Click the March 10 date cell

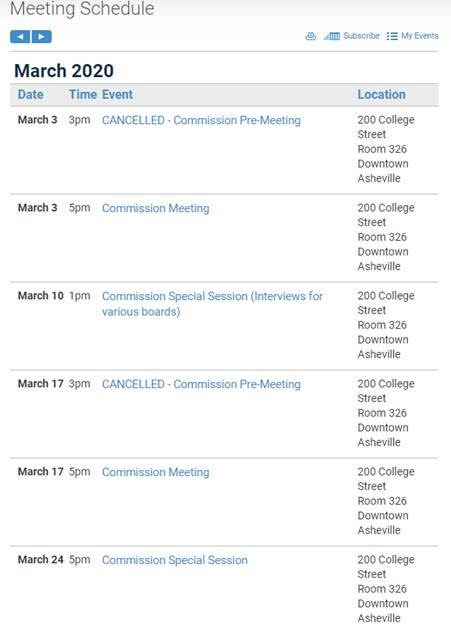(41, 295)
